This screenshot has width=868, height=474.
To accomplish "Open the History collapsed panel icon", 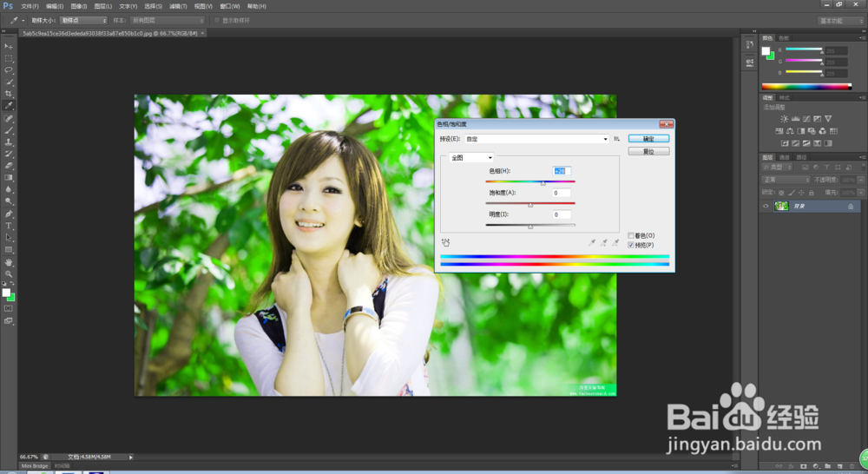I will (750, 44).
